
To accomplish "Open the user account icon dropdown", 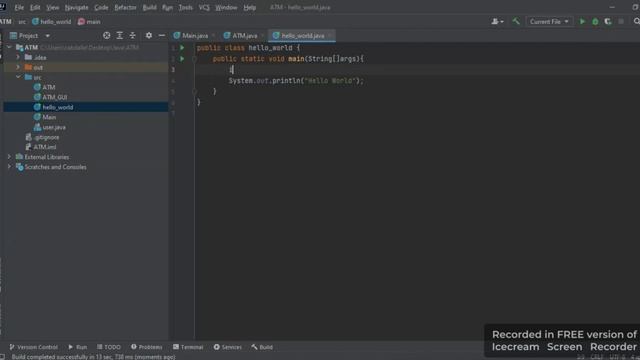I will [x=497, y=22].
